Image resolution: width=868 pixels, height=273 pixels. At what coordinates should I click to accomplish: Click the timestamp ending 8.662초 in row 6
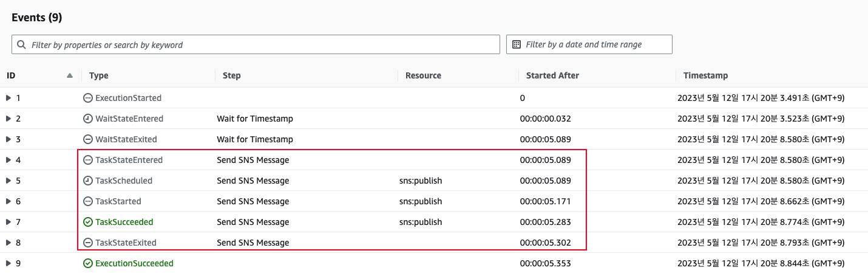761,201
